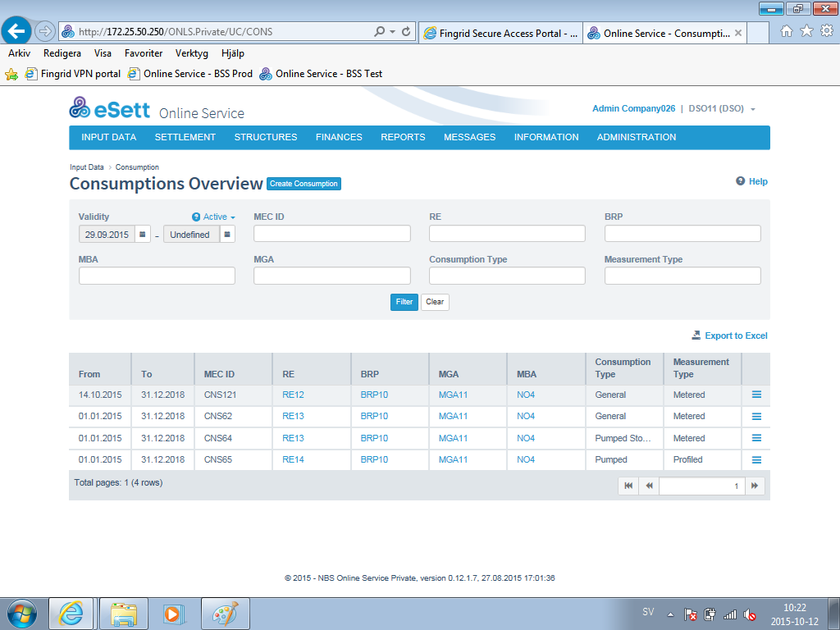The image size is (840, 630).
Task: Sort by the From column header
Action: [89, 374]
